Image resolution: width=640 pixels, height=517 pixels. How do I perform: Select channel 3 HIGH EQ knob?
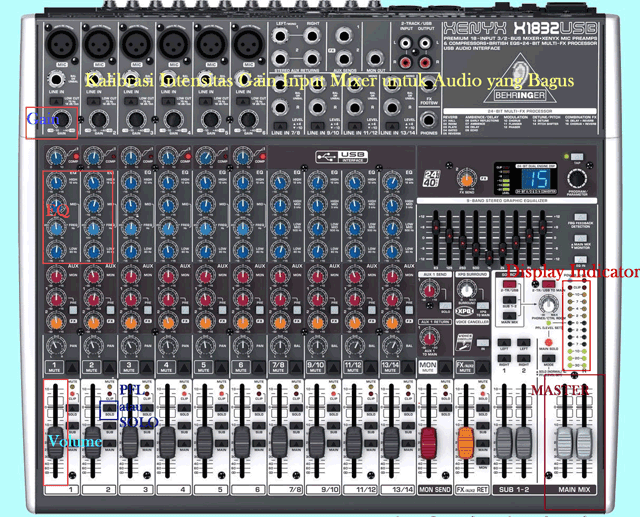coord(131,182)
